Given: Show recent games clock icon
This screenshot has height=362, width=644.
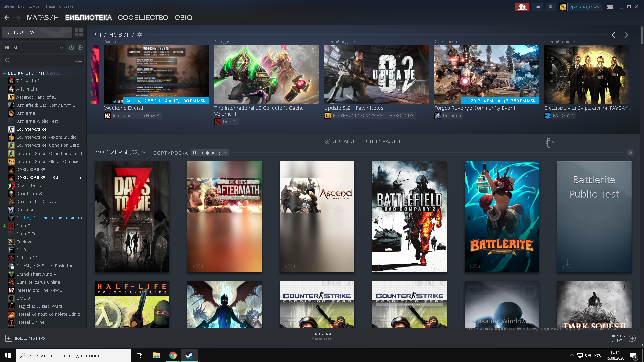Looking at the screenshot, I should [x=71, y=48].
